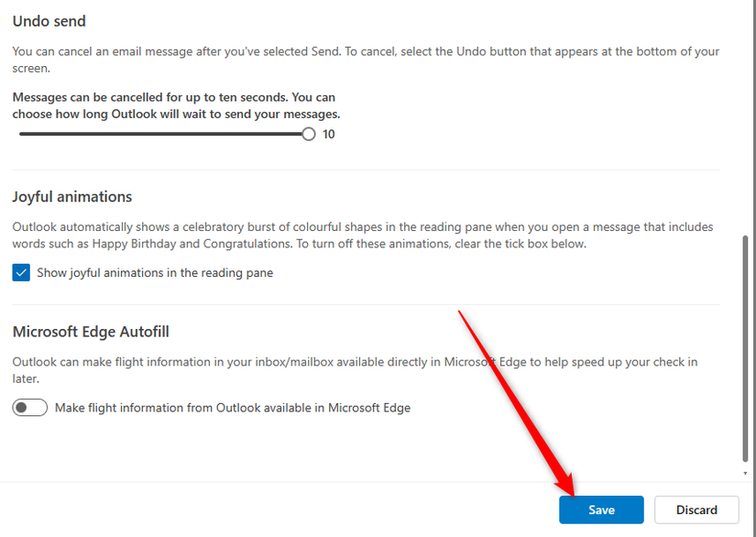
Task: Click the Save button
Action: 601,510
